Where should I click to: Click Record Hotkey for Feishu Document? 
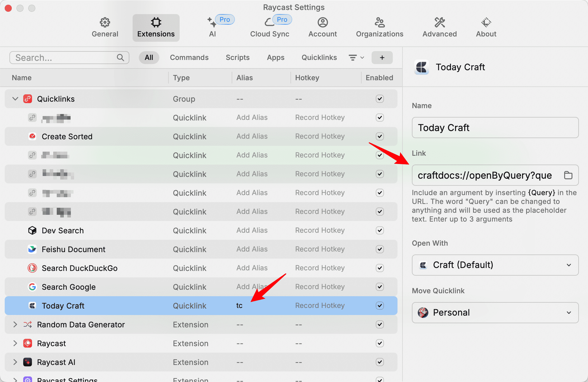(320, 249)
